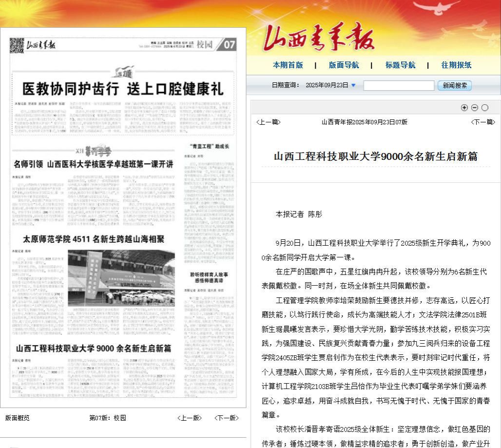Open 版面导航 navigation tab
501x448 pixels.
(344, 65)
